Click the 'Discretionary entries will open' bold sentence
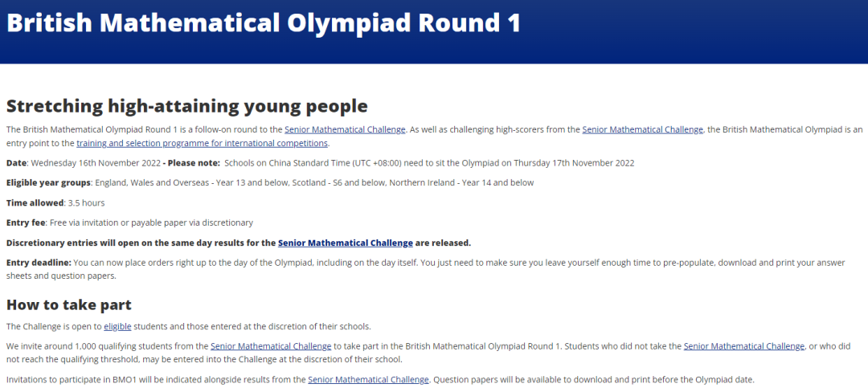The width and height of the screenshot is (868, 388). point(239,243)
